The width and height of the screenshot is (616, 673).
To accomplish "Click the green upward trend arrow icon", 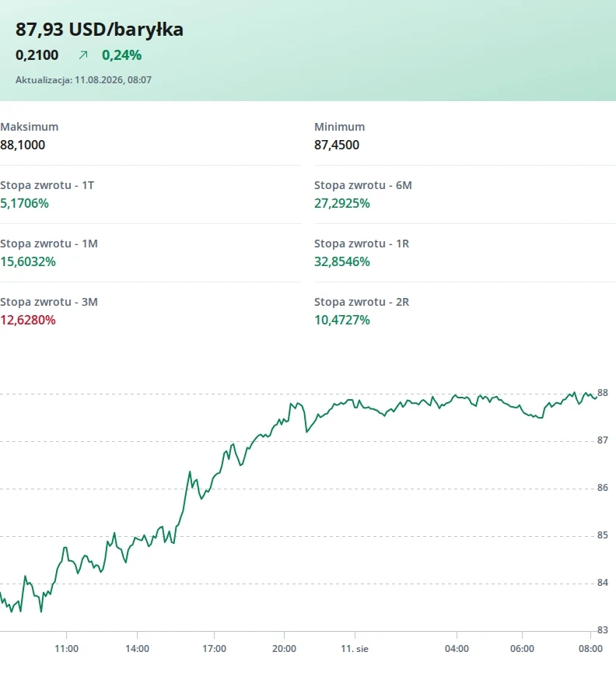I will (x=83, y=55).
